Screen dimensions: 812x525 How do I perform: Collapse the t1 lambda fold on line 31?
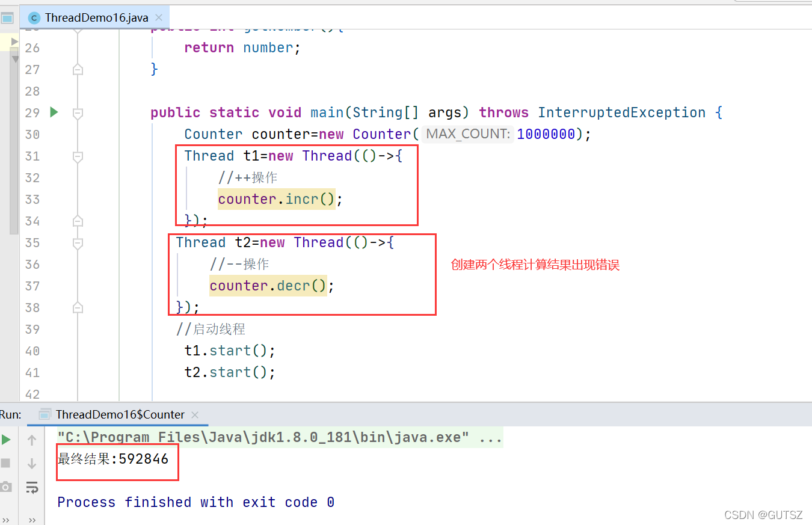[78, 156]
